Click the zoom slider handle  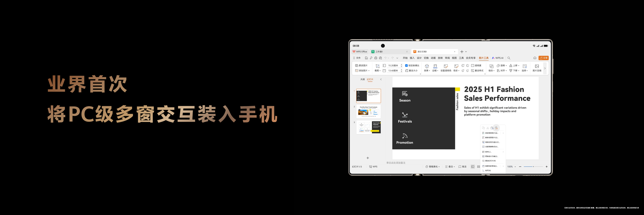[533, 167]
